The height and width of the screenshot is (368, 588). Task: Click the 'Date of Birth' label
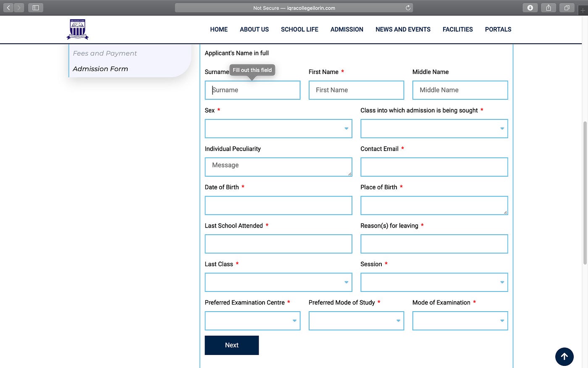[222, 187]
